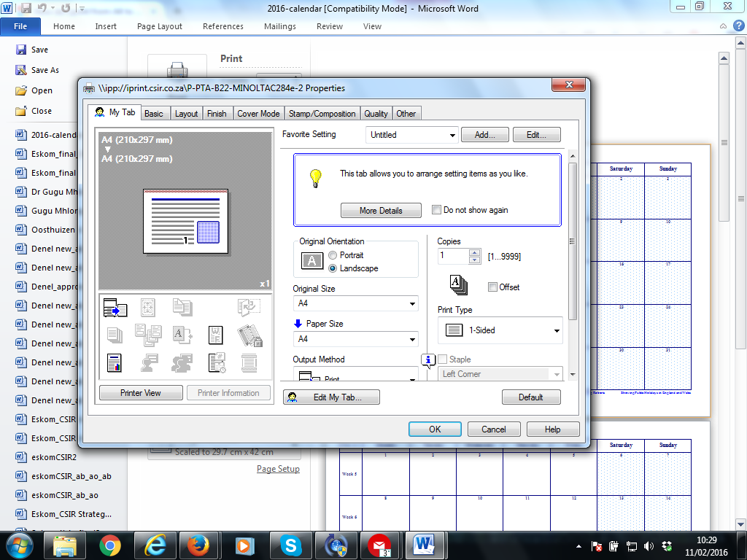Show hidden system tray icons
Image resolution: width=747 pixels, height=560 pixels.
[578, 546]
